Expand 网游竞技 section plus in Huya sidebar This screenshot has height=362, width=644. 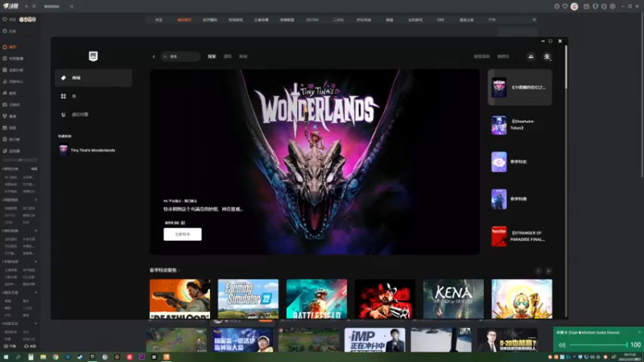35,200
